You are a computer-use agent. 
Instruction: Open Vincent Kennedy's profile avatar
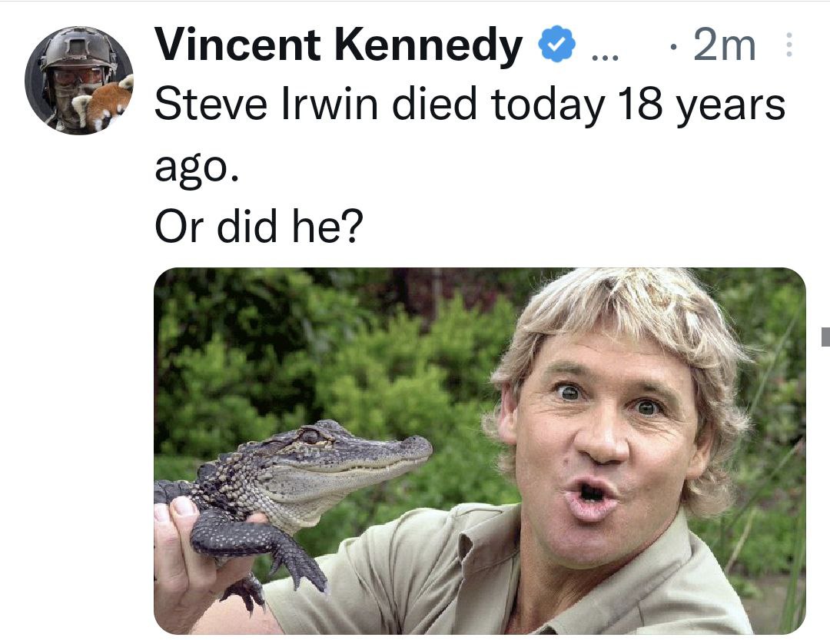pos(79,80)
